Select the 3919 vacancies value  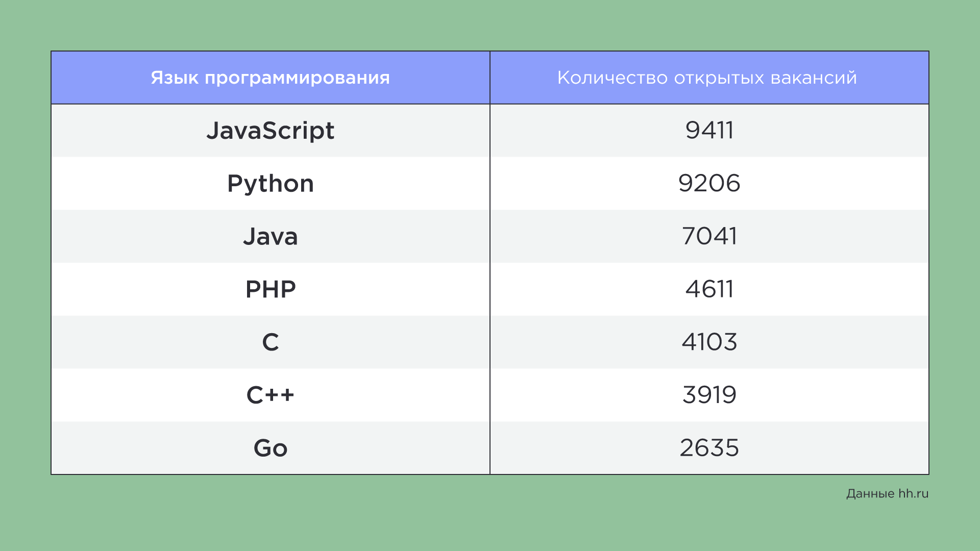click(709, 395)
